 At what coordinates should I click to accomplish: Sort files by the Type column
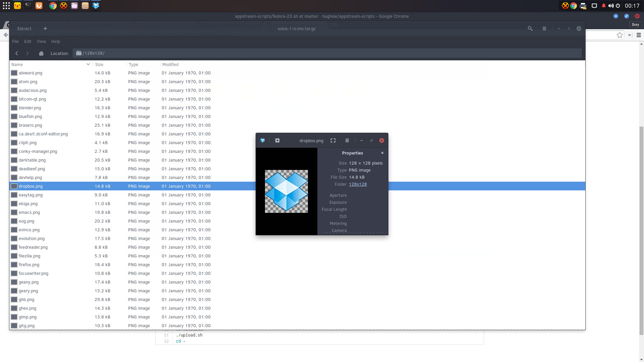pyautogui.click(x=143, y=65)
